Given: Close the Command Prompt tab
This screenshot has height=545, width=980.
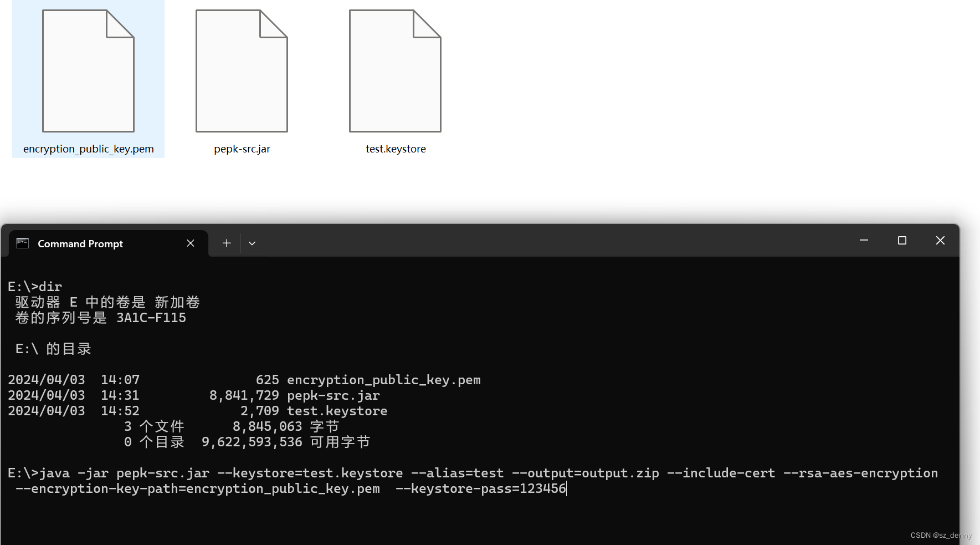Looking at the screenshot, I should (191, 243).
